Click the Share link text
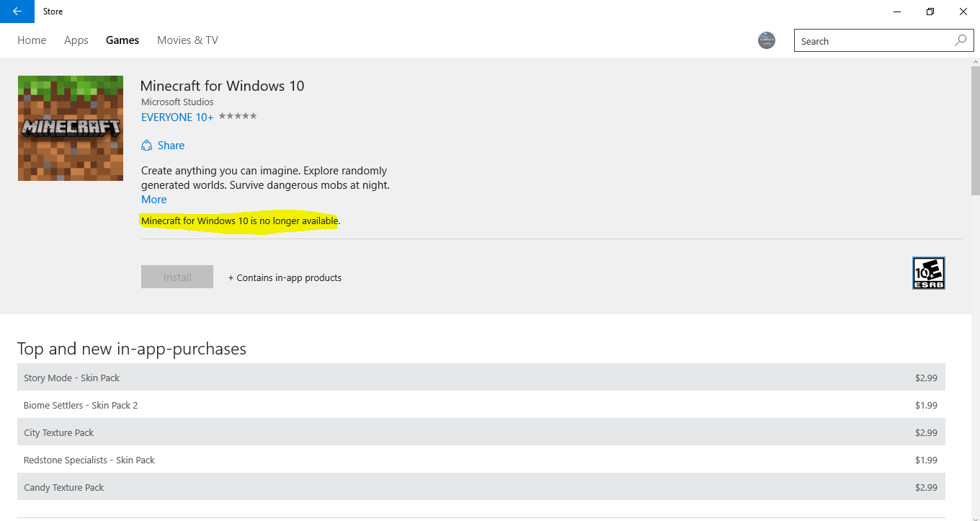 point(171,146)
